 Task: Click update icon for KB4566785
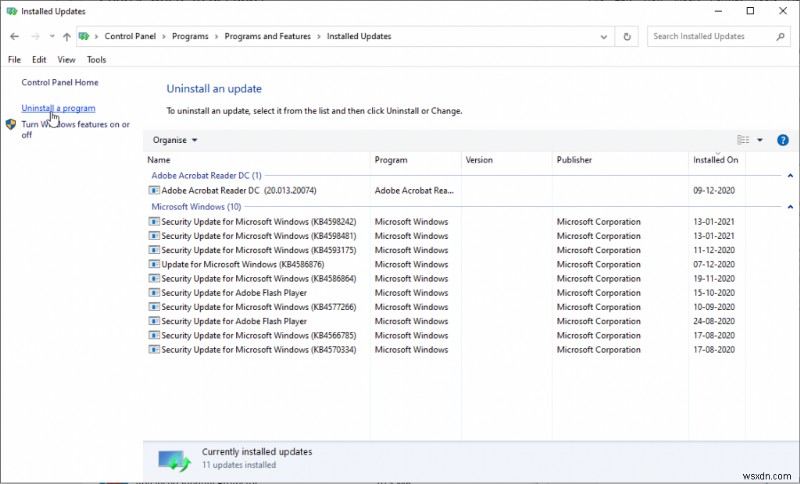(x=154, y=336)
